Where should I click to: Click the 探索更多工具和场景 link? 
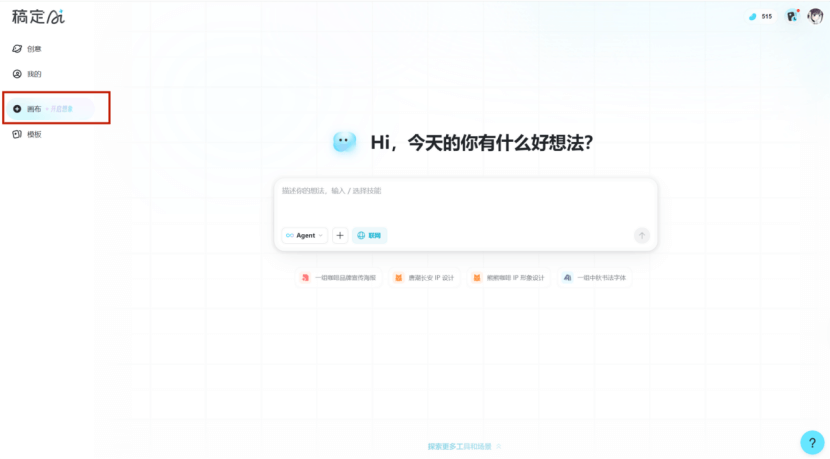point(464,446)
